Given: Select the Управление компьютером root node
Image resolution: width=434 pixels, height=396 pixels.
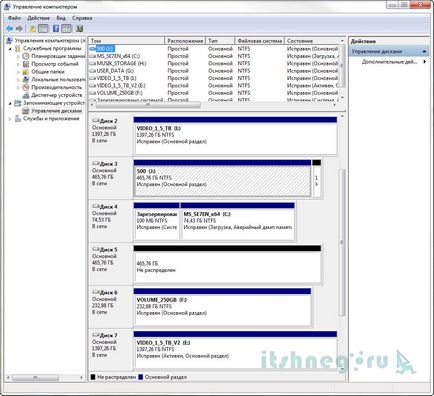Looking at the screenshot, I should (x=47, y=41).
